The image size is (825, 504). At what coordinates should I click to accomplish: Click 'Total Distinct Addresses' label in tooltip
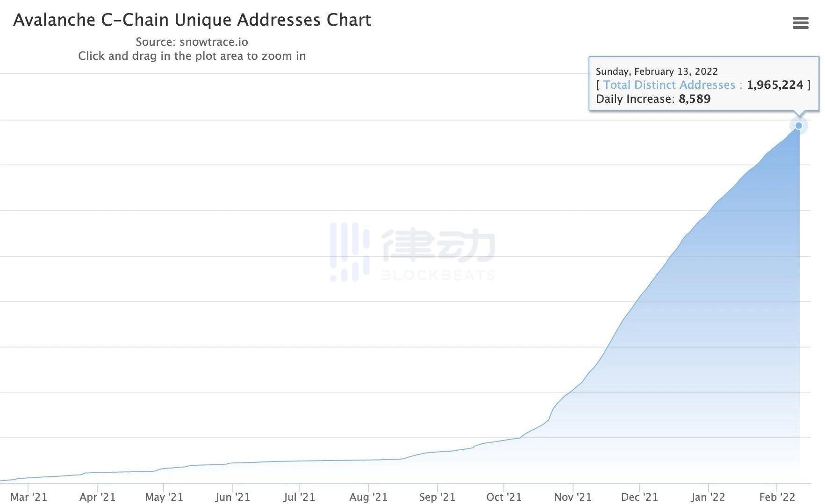pos(669,85)
